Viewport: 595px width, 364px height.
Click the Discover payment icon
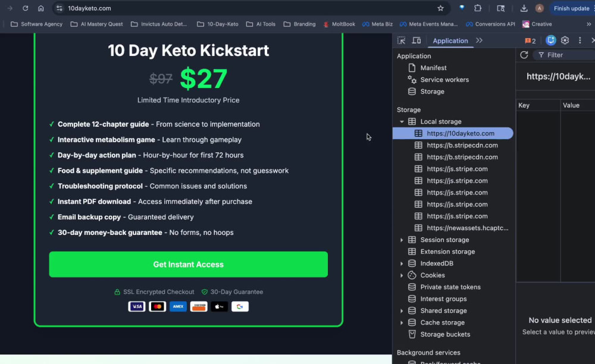click(199, 306)
